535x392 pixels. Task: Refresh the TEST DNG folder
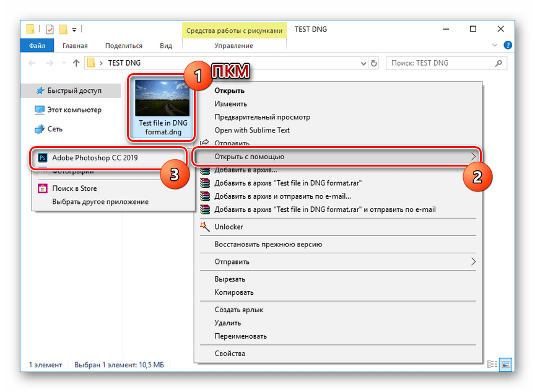click(x=374, y=63)
